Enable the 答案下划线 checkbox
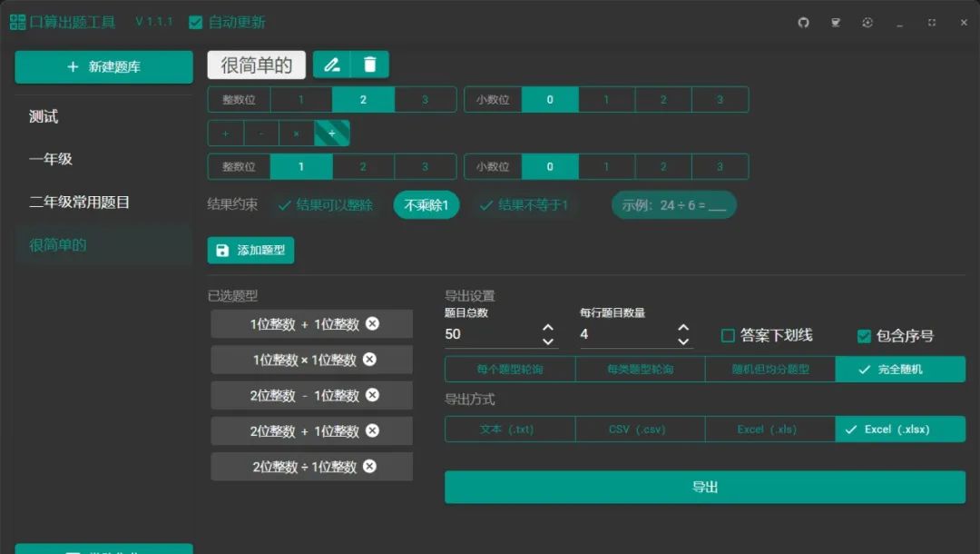 728,336
